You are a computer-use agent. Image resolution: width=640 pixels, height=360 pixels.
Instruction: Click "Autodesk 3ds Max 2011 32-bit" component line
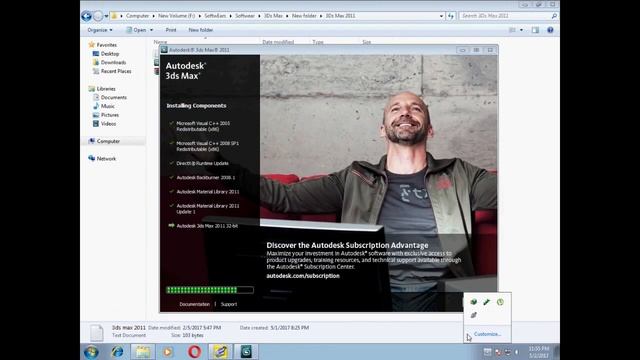click(x=203, y=226)
